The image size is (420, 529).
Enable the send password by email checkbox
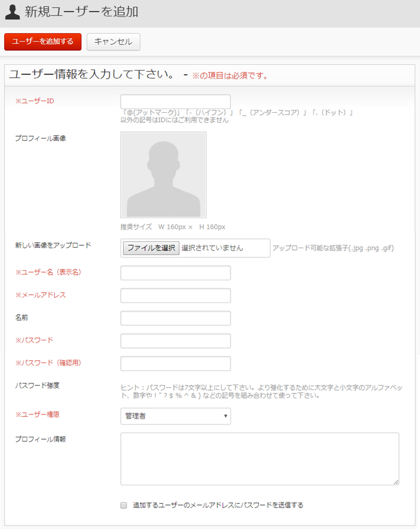[124, 506]
